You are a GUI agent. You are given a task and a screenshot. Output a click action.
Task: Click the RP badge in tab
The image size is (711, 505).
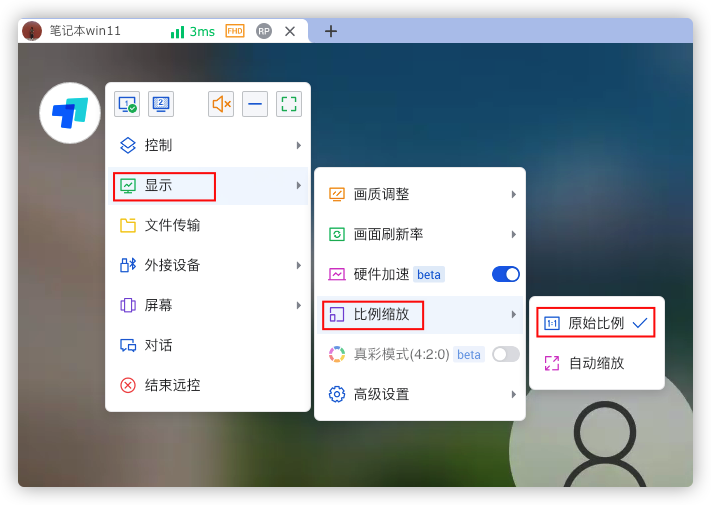(264, 31)
